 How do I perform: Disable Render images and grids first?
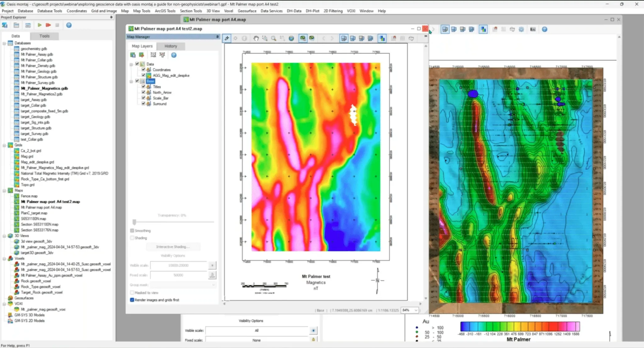[x=132, y=300]
